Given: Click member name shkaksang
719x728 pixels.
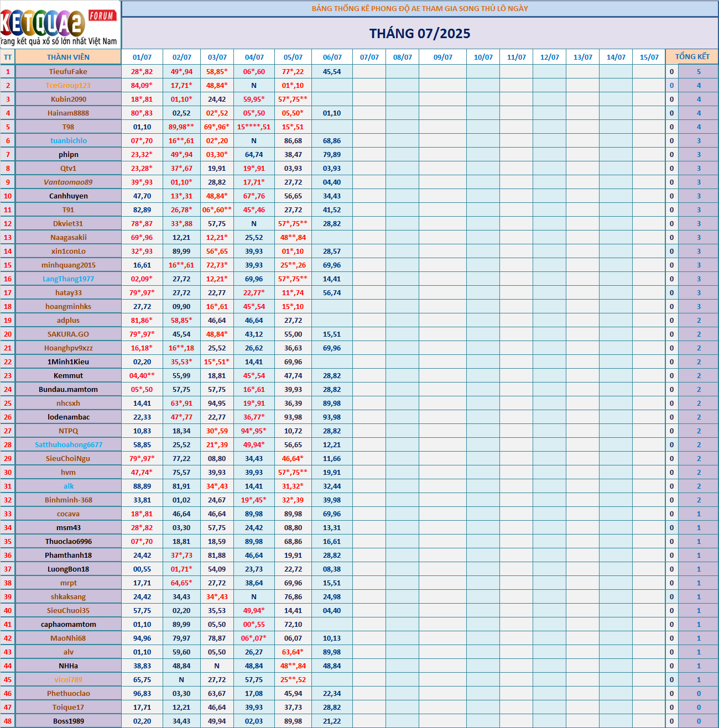Looking at the screenshot, I should pos(68,596).
